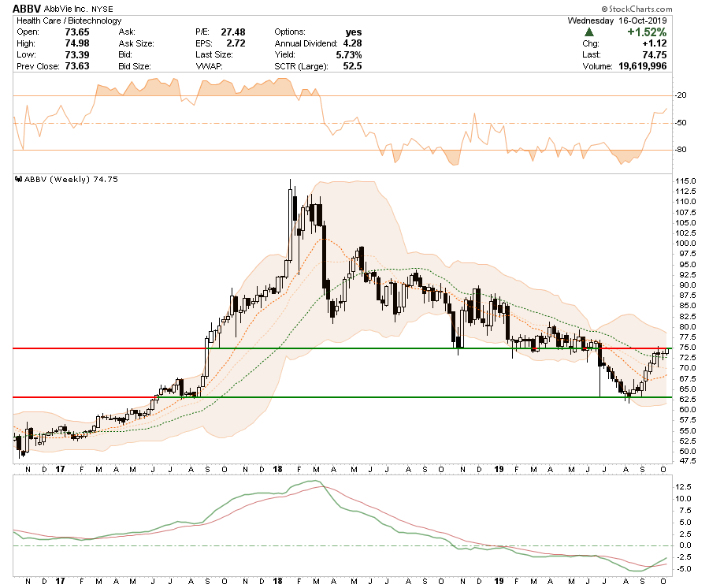This screenshot has height=588, width=709.
Task: Click the Last Size: label
Action: coord(214,54)
